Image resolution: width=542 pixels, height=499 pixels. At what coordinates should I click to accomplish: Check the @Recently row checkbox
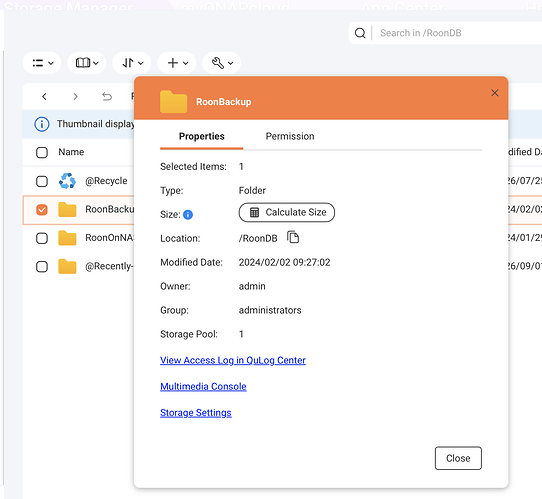click(x=42, y=267)
